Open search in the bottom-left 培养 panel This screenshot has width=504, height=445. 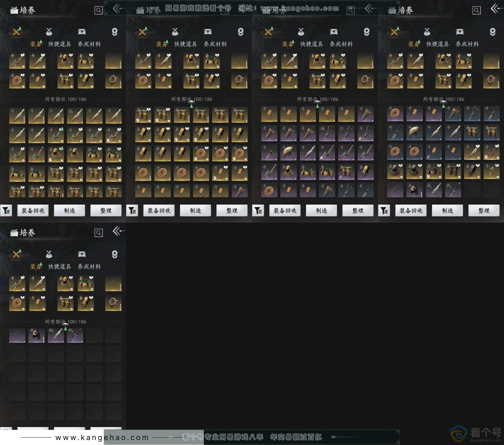point(99,233)
